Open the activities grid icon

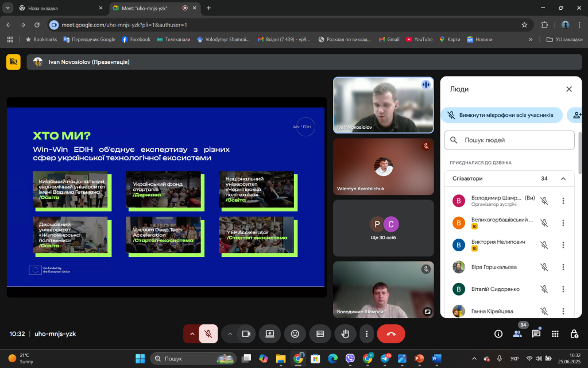(x=555, y=334)
